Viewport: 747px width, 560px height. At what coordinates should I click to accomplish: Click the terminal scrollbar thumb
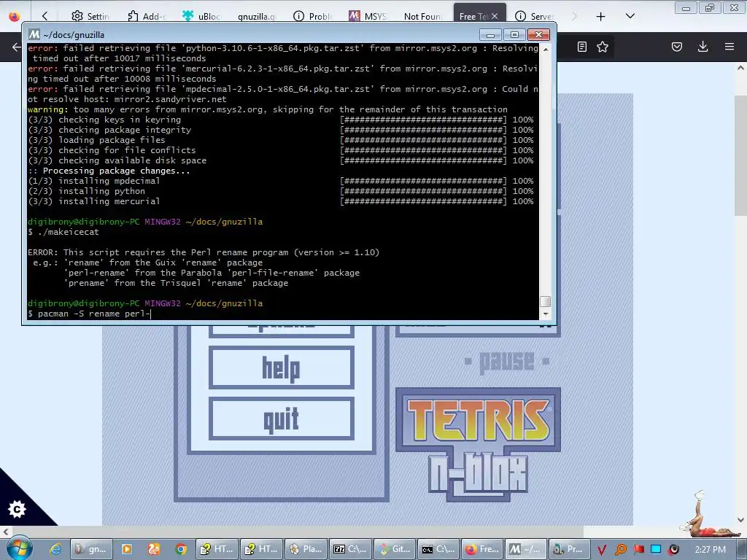coord(546,301)
